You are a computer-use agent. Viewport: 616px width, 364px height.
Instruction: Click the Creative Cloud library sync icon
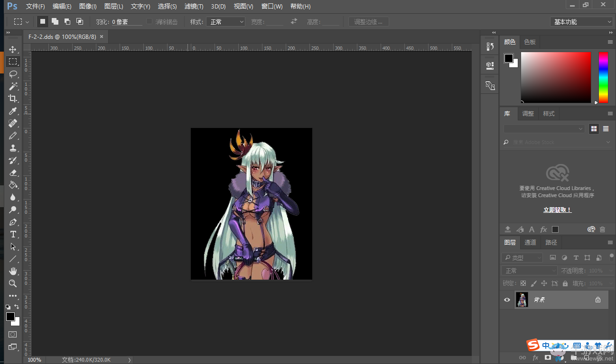tap(591, 229)
